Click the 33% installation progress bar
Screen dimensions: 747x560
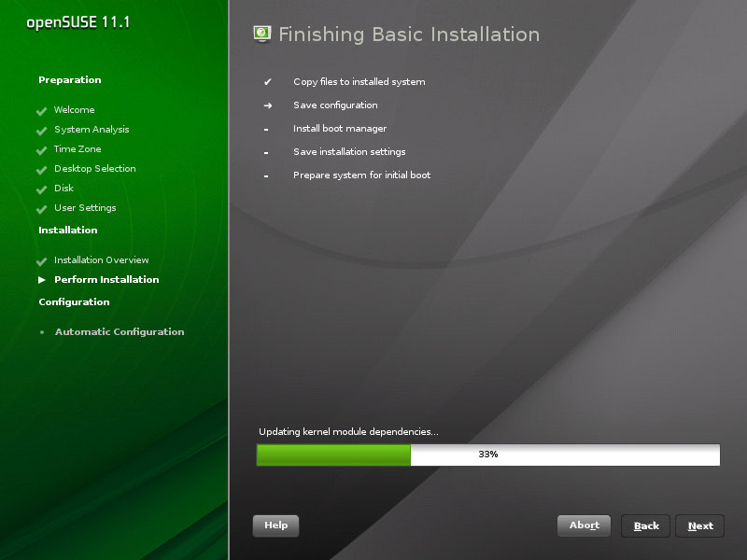pyautogui.click(x=488, y=455)
